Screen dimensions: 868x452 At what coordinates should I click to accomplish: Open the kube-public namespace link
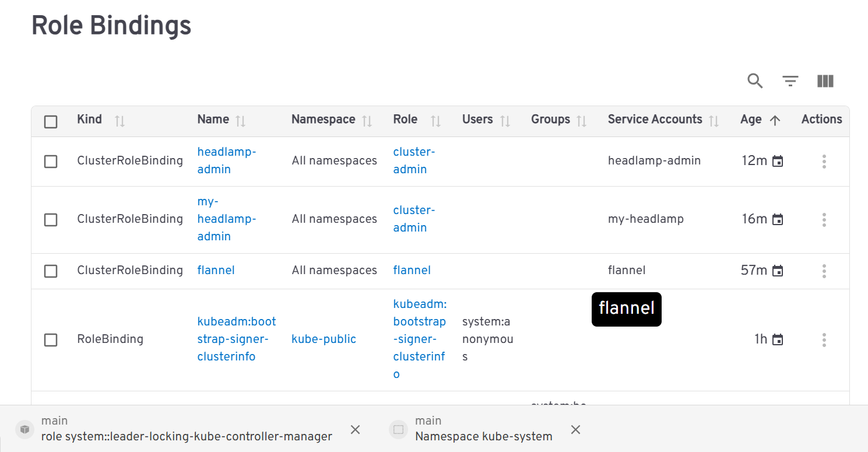coord(324,339)
